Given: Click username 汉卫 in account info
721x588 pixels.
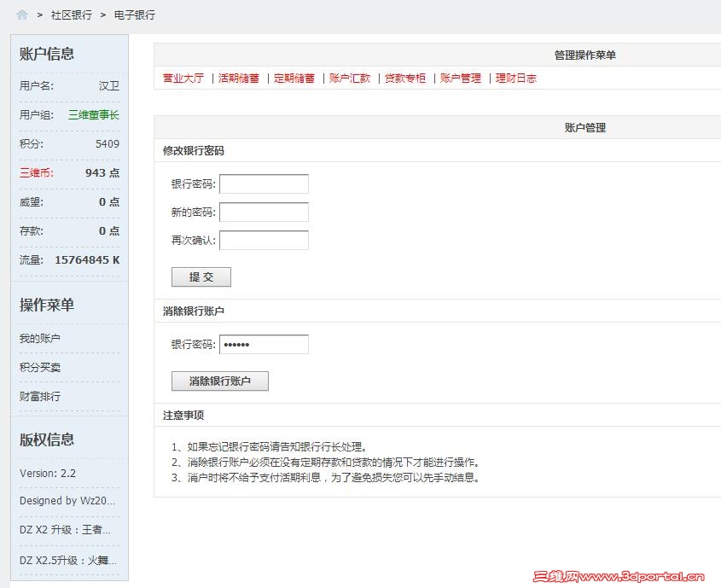Looking at the screenshot, I should [109, 86].
